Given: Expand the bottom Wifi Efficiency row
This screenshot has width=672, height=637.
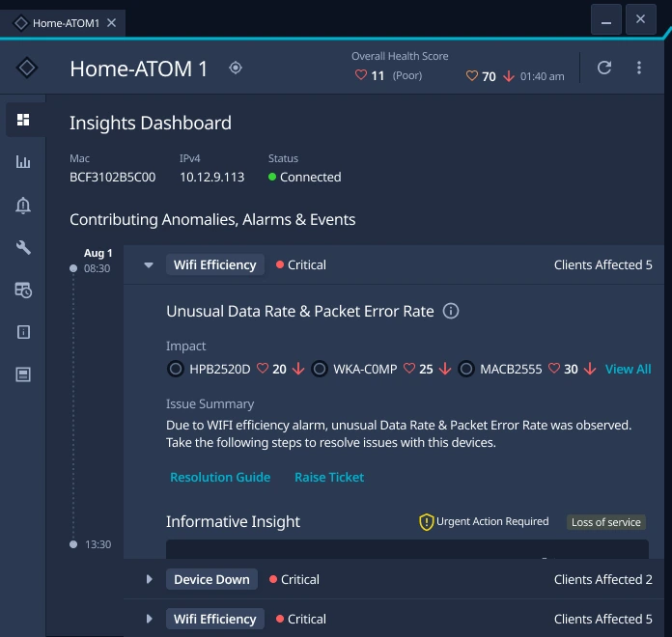Looking at the screenshot, I should [149, 619].
